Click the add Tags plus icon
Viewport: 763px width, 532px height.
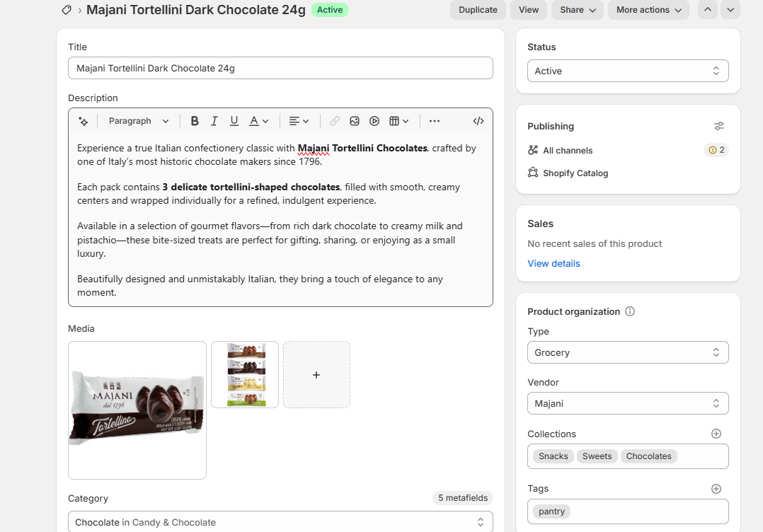(716, 489)
